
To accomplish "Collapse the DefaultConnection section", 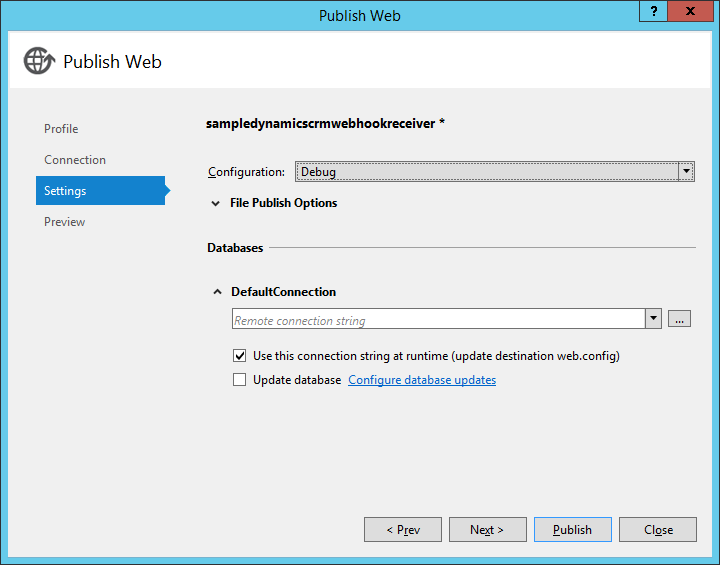I will tap(217, 292).
